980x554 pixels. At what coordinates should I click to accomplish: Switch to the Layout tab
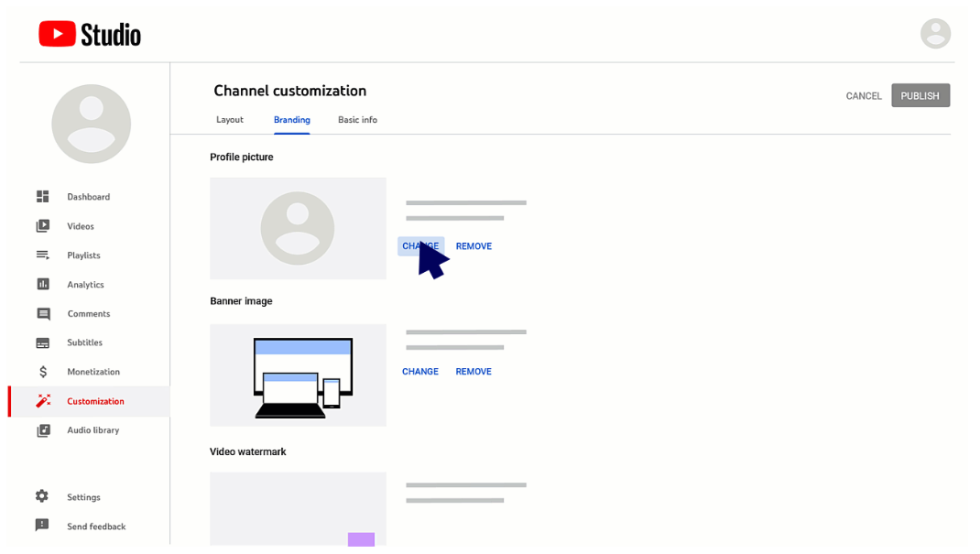click(x=229, y=119)
